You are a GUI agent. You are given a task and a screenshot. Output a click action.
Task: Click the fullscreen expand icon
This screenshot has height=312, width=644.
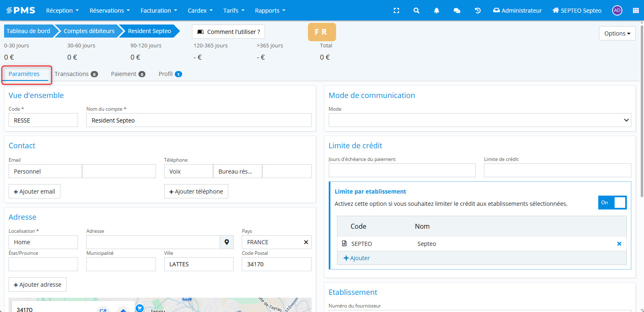tap(396, 11)
